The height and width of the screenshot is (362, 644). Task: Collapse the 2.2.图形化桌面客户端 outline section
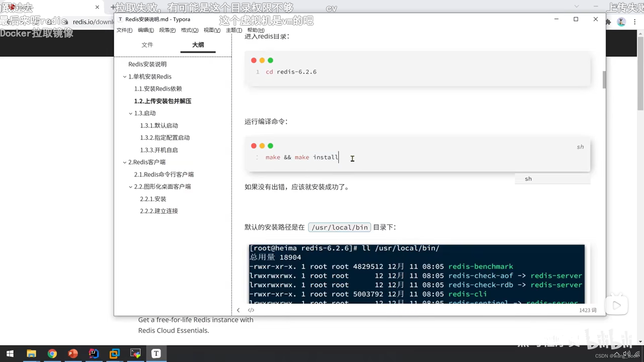130,187
